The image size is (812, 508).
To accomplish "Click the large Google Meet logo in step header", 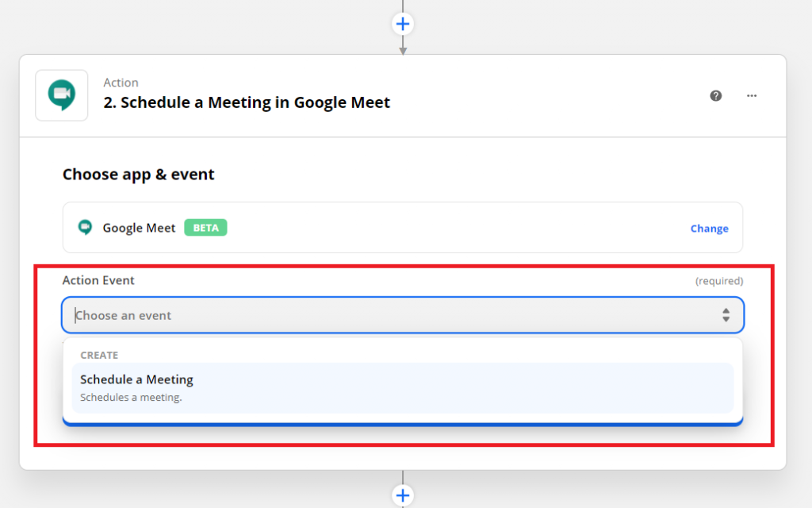I will (62, 95).
